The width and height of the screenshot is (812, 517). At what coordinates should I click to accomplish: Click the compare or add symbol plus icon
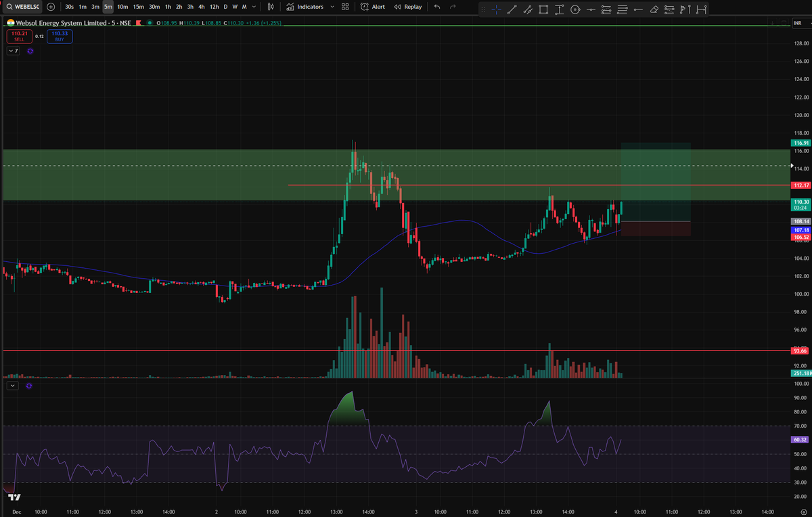coord(51,7)
